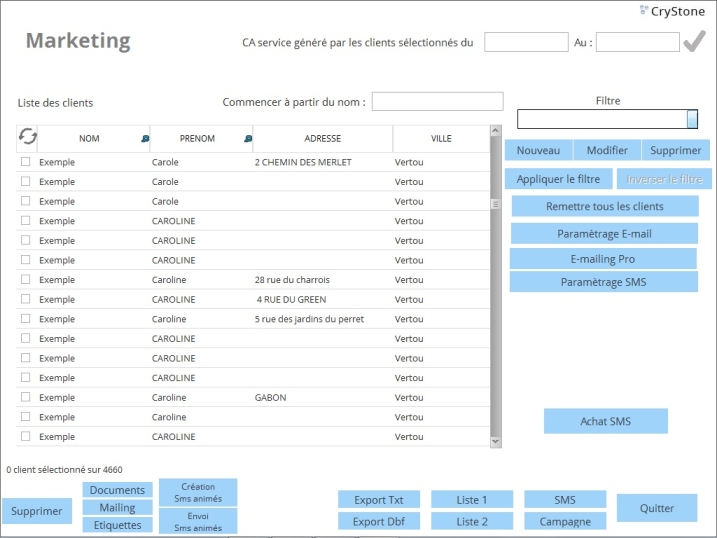This screenshot has height=538, width=717.
Task: Open the Filtre dropdown list
Action: coord(692,119)
